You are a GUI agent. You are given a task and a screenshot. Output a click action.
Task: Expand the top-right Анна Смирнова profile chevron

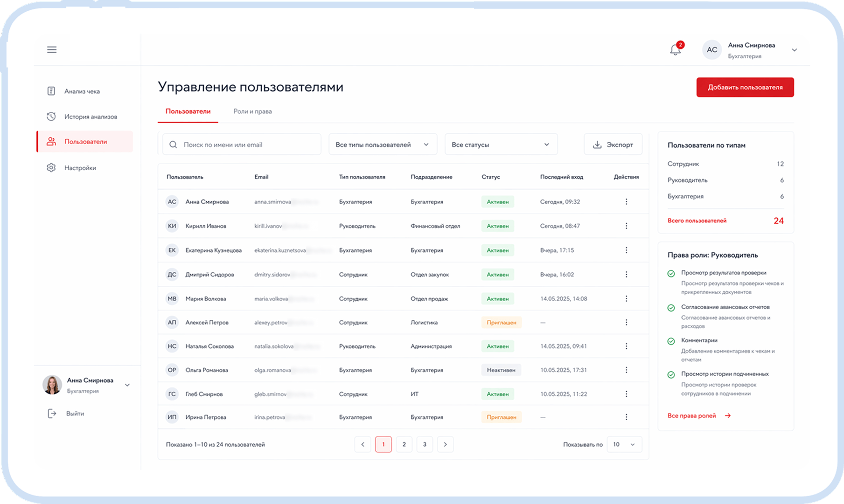(x=795, y=50)
